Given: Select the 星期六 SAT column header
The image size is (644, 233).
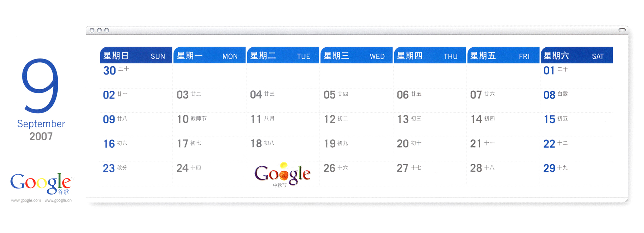Looking at the screenshot, I should (577, 55).
